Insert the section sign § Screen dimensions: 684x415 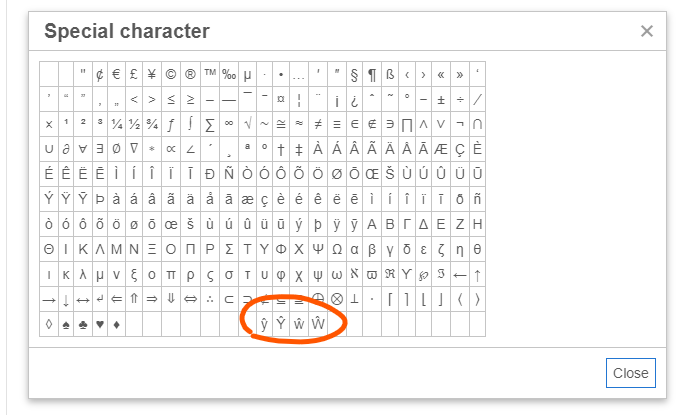354,74
